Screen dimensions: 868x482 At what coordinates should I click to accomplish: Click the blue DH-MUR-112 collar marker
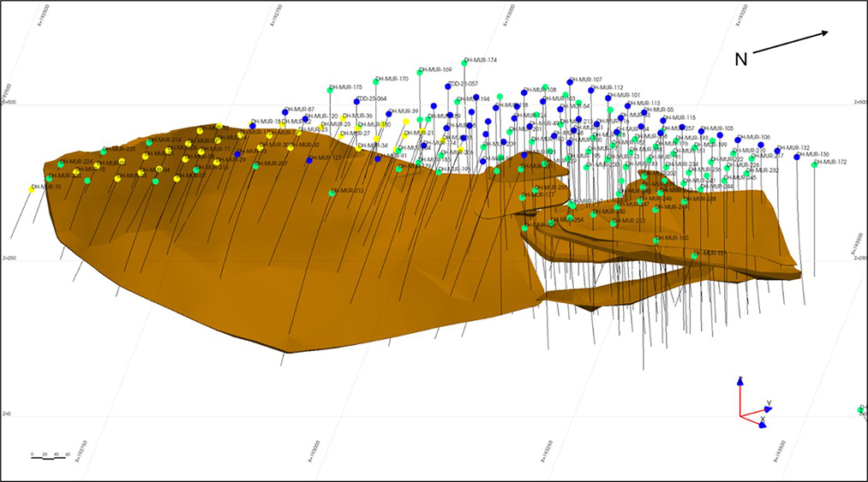point(591,89)
